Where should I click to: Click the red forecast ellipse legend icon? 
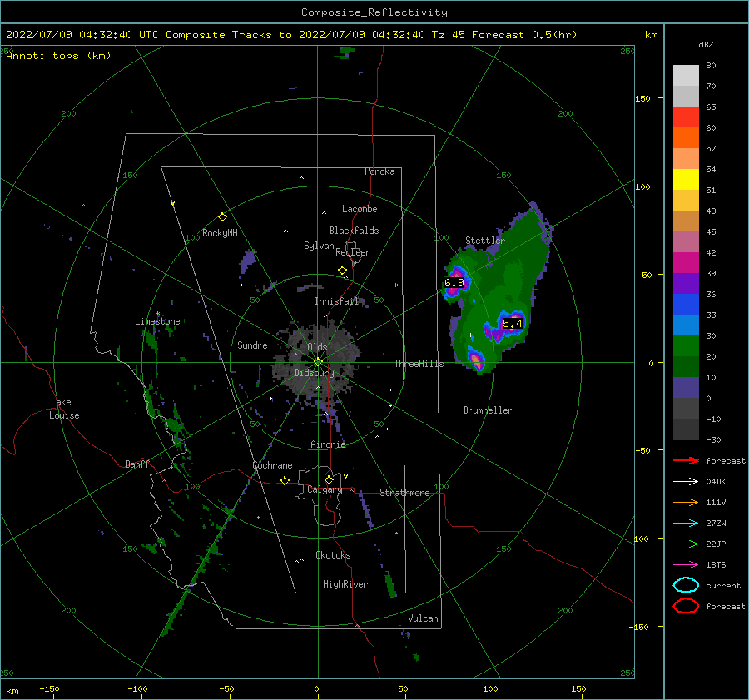pyautogui.click(x=686, y=606)
